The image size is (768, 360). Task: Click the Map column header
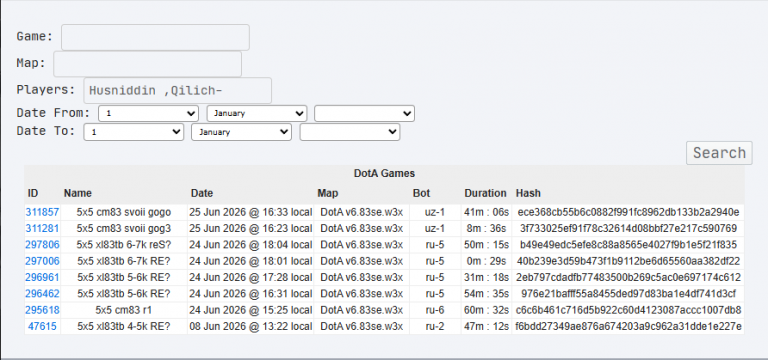coord(328,193)
